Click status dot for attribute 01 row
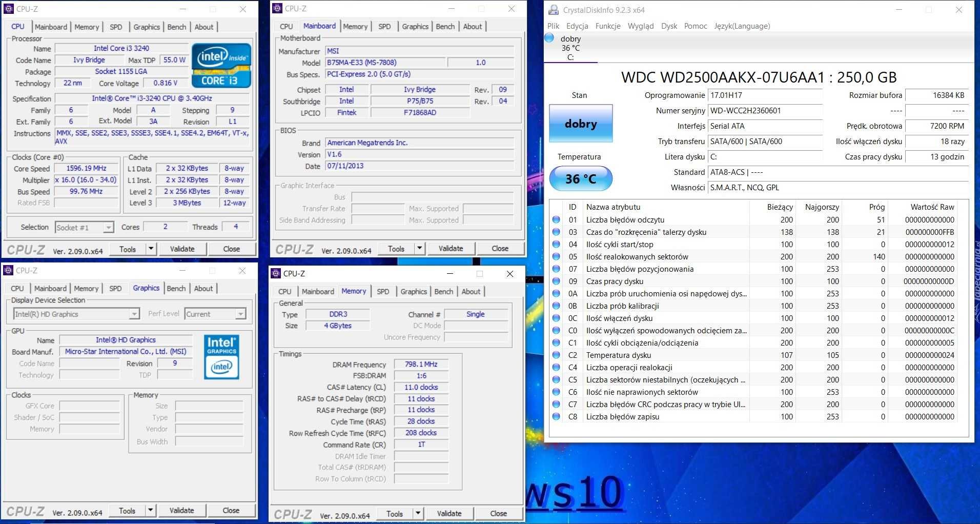Image resolution: width=980 pixels, height=524 pixels. point(556,219)
